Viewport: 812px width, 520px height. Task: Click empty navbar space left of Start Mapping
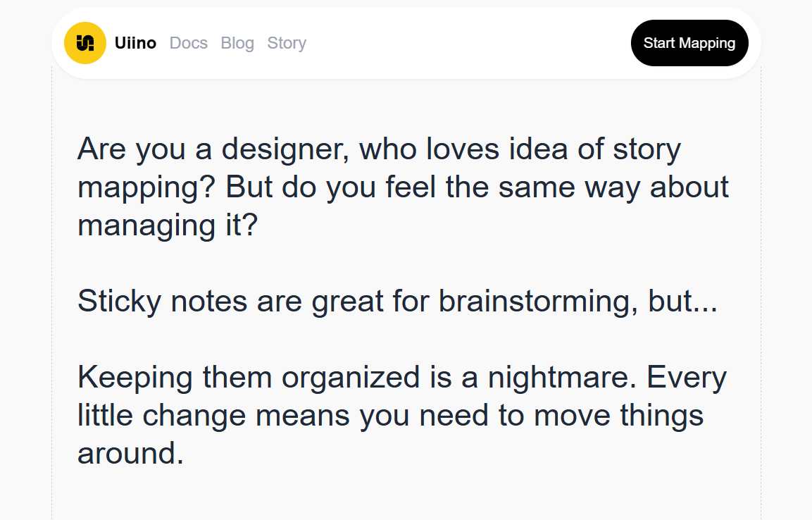point(466,43)
